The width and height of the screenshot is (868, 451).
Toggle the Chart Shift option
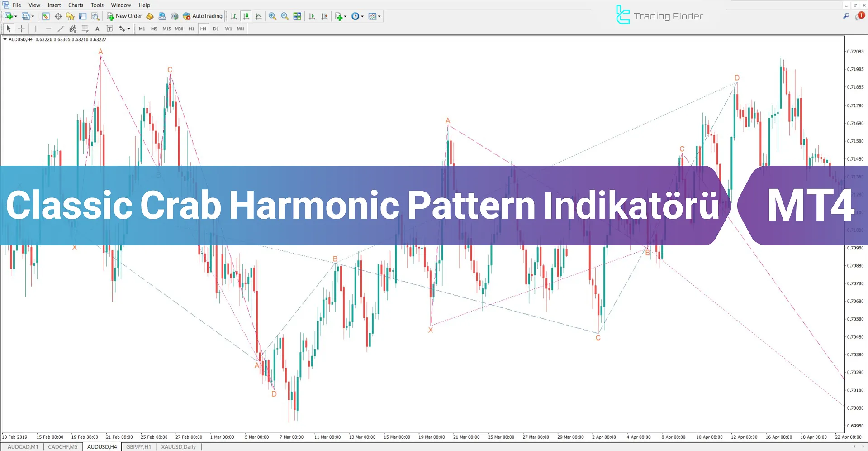[324, 16]
